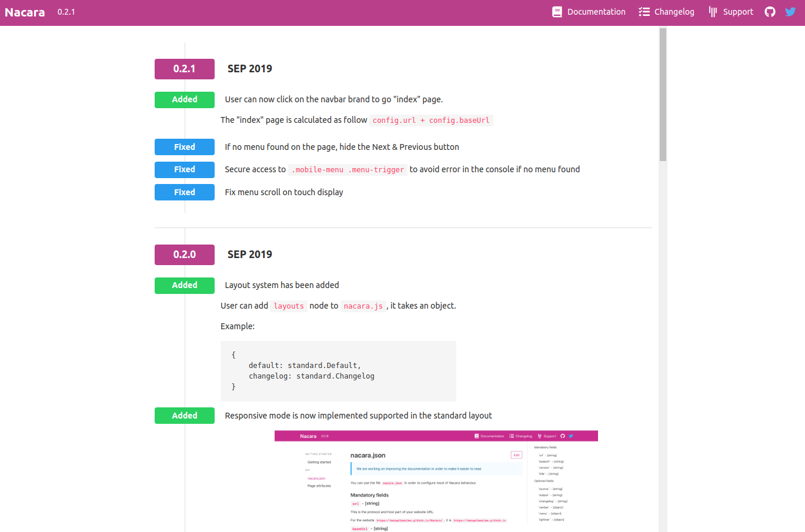This screenshot has height=532, width=805.
Task: Click Added tag for Responsive mode entry
Action: (185, 416)
